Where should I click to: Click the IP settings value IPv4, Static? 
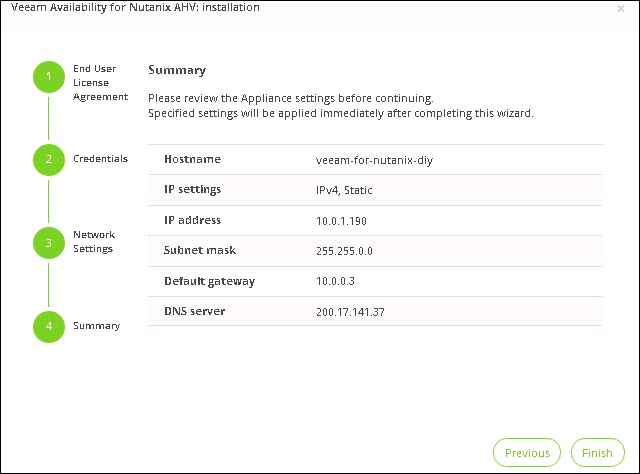pyautogui.click(x=344, y=190)
